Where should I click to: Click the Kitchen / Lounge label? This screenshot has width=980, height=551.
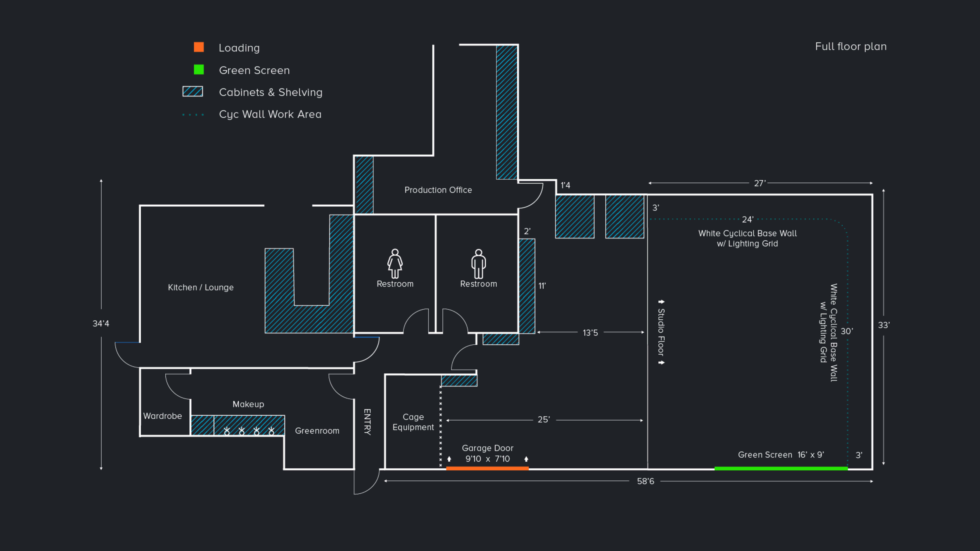pyautogui.click(x=201, y=287)
